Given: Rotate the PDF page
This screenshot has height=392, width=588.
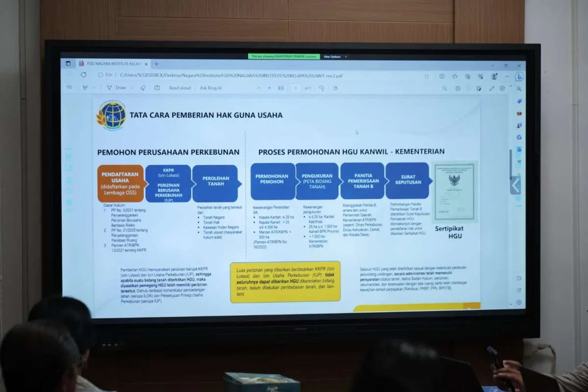Looking at the screenshot, I should coord(321,87).
